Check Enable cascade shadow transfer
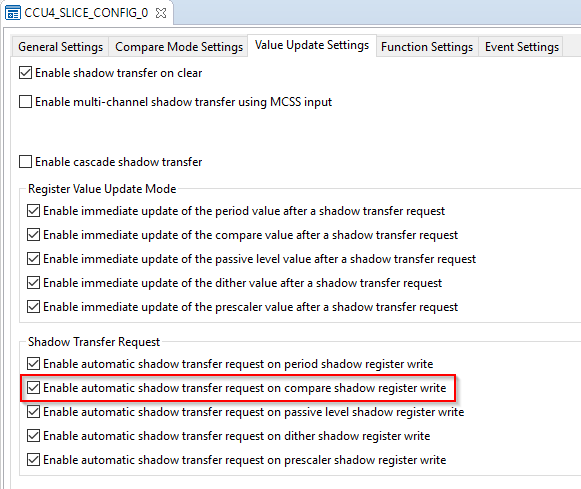The width and height of the screenshot is (581, 489). pyautogui.click(x=25, y=162)
